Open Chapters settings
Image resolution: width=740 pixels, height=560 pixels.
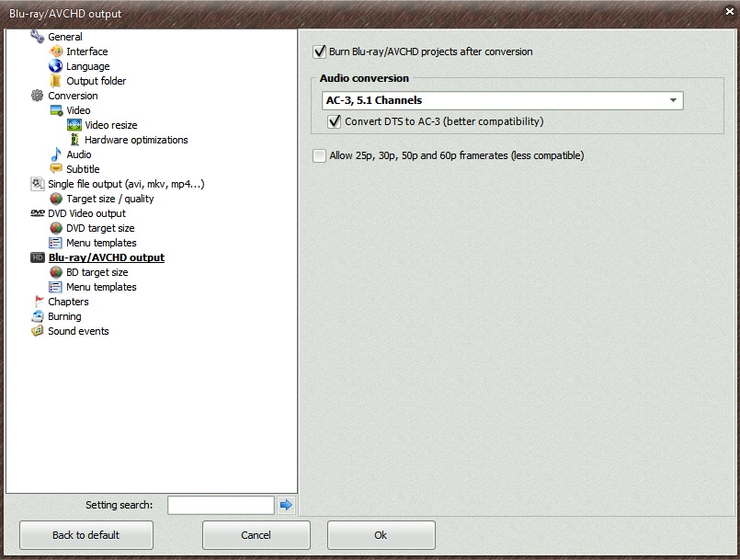[68, 302]
